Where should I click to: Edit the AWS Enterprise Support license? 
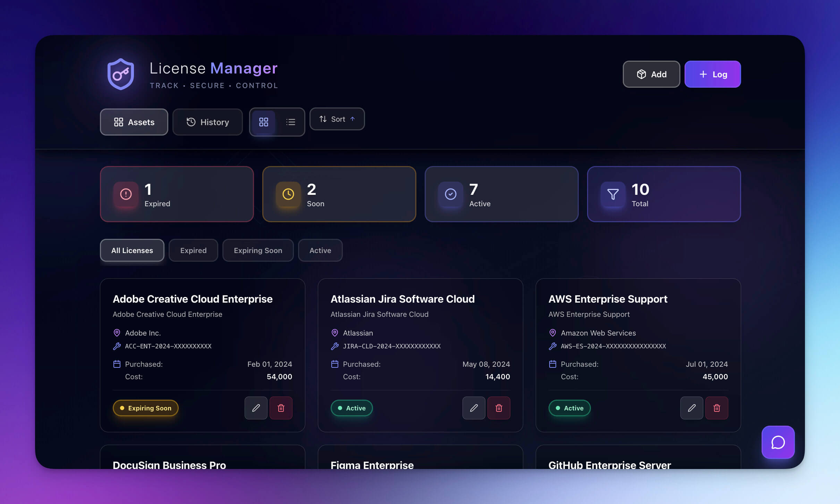tap(691, 408)
